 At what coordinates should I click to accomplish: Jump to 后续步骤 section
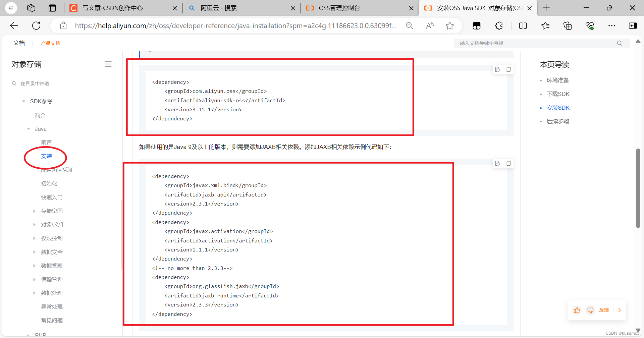coord(557,121)
